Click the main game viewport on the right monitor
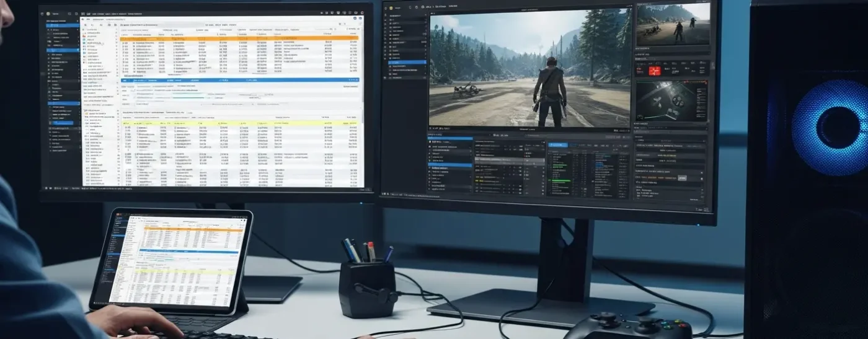Image resolution: width=868 pixels, height=339 pixels. [x=530, y=68]
